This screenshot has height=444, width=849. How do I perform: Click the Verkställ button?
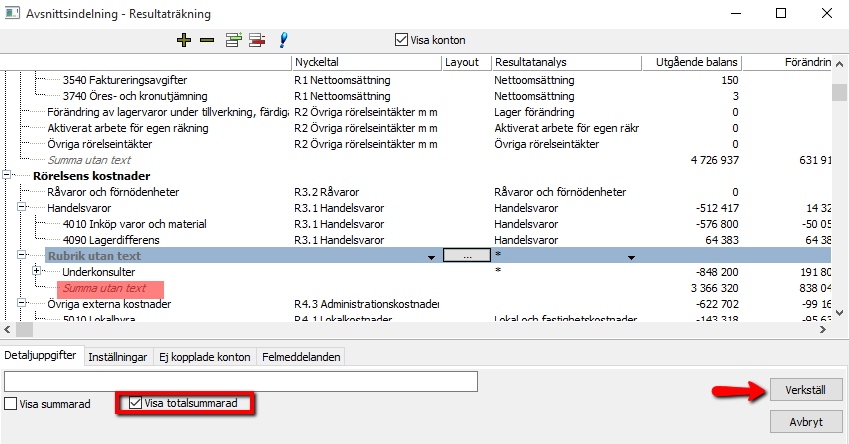coord(806,390)
